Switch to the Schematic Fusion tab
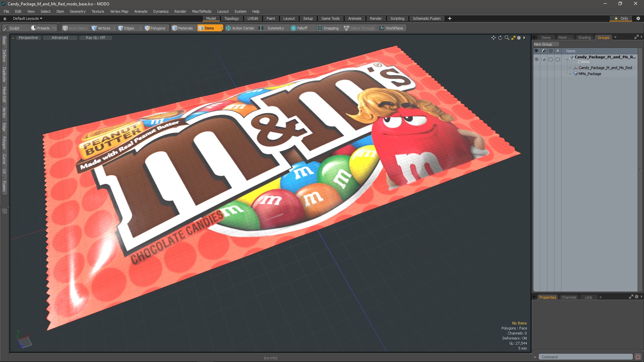644x362 pixels. coord(427,18)
